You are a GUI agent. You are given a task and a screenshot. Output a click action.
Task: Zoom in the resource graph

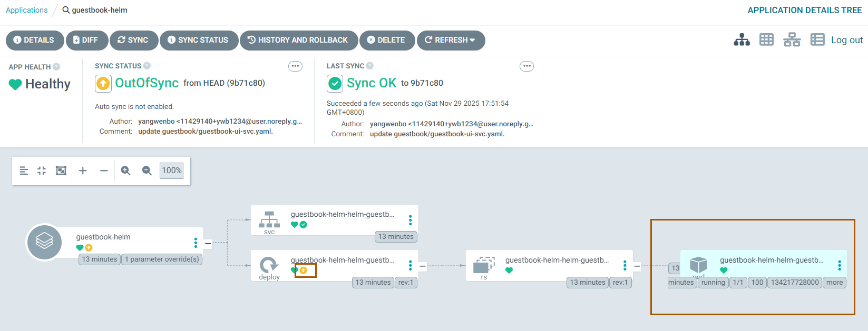point(125,170)
